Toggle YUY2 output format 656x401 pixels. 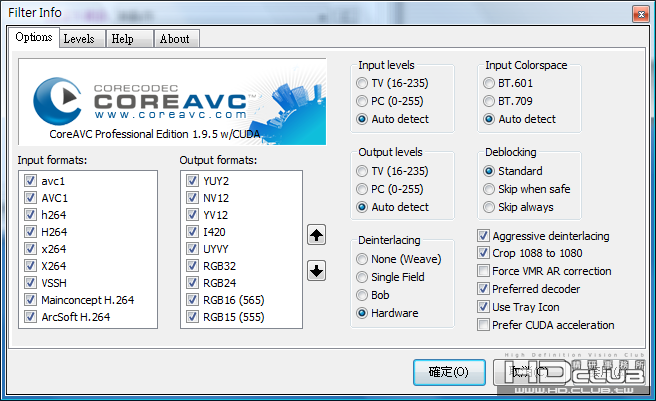click(x=192, y=181)
